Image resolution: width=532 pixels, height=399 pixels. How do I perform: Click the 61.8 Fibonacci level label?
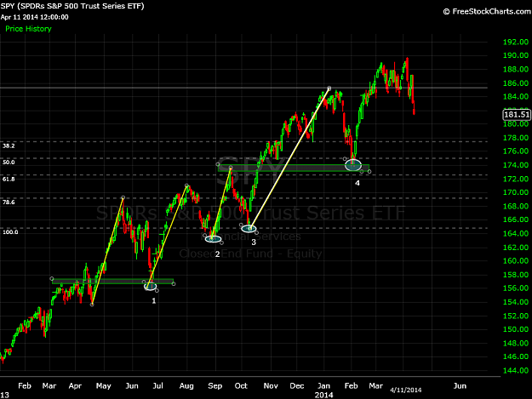tap(9, 179)
